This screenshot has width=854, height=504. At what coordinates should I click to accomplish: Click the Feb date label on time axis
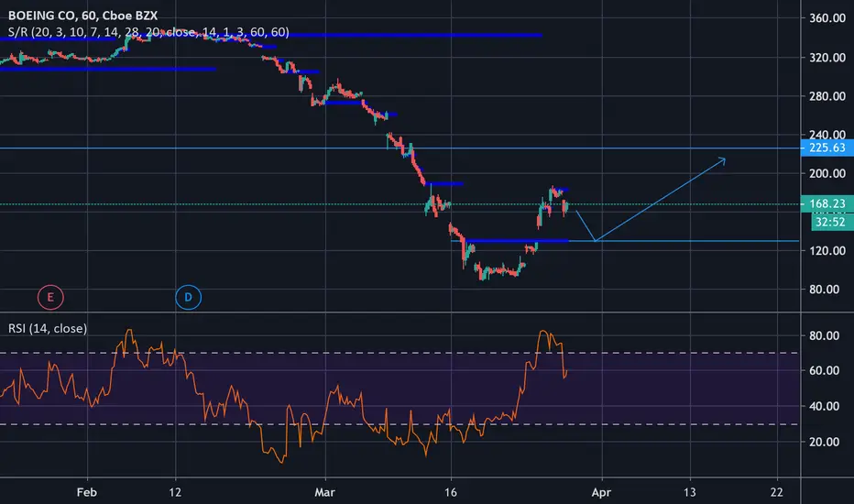(x=87, y=493)
